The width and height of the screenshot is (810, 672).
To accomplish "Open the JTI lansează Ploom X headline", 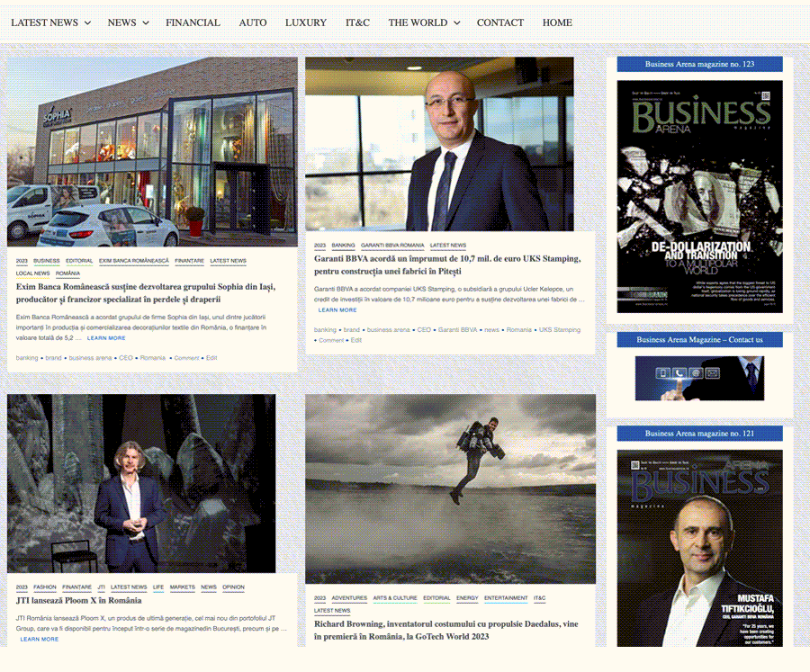I will pyautogui.click(x=78, y=600).
